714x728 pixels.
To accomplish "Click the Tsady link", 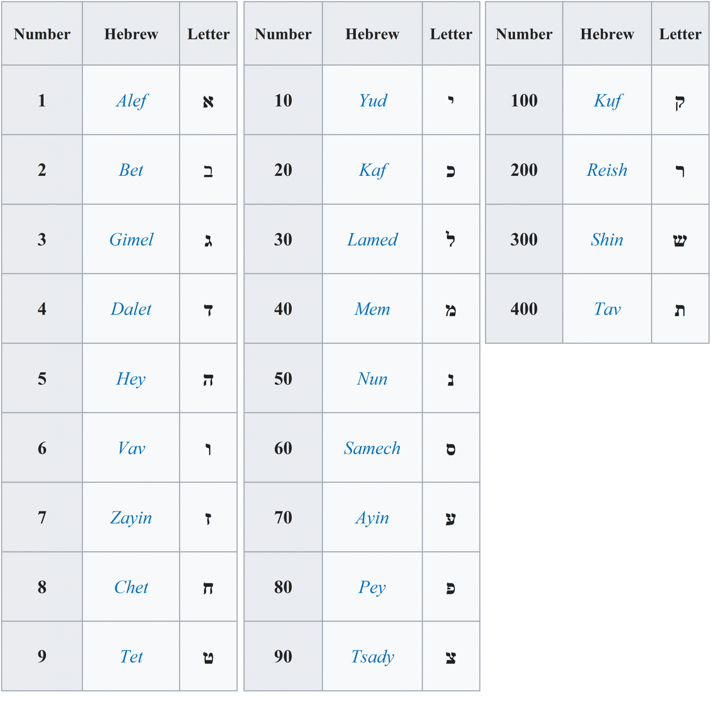I will click(x=372, y=657).
